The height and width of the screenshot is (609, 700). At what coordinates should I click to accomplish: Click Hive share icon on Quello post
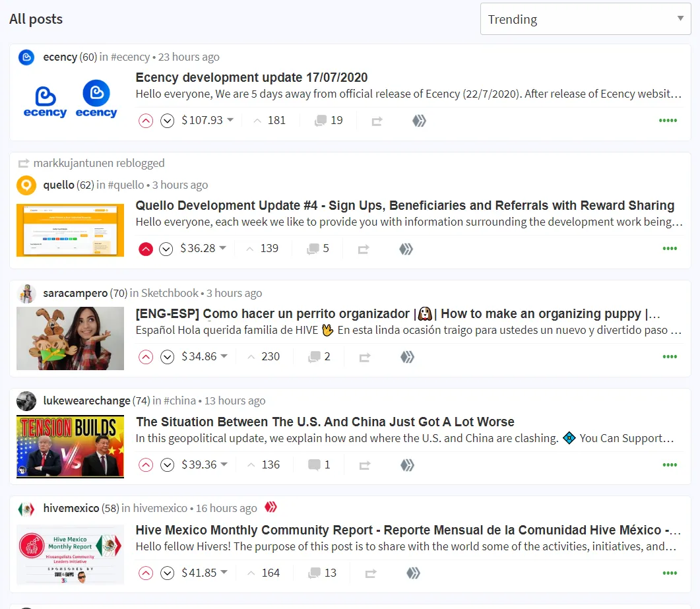click(406, 249)
